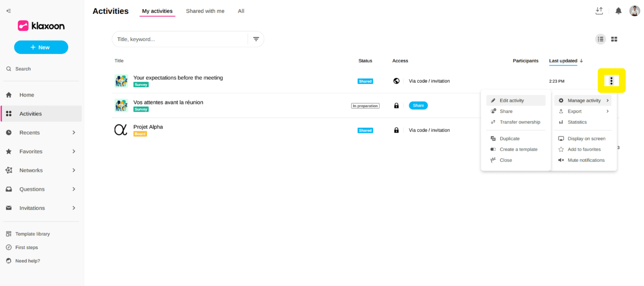Collapse the sidebar using arrow icon
644x286 pixels.
(x=8, y=11)
